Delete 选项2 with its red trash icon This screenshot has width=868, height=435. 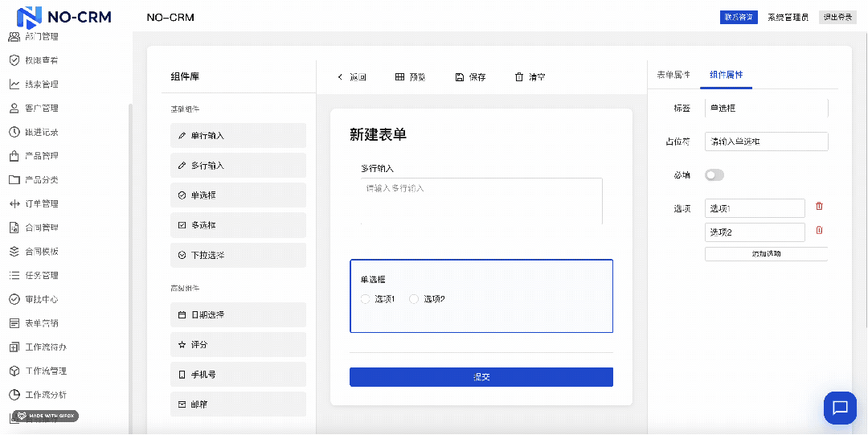tap(819, 230)
